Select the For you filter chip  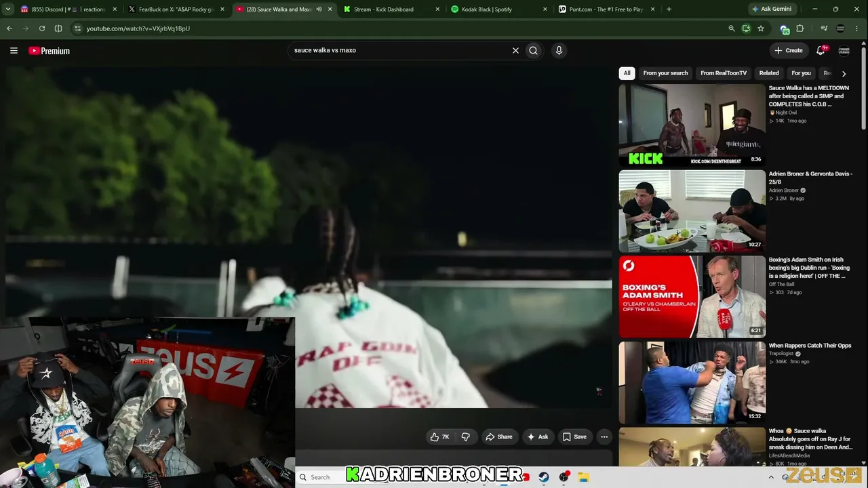tap(801, 73)
